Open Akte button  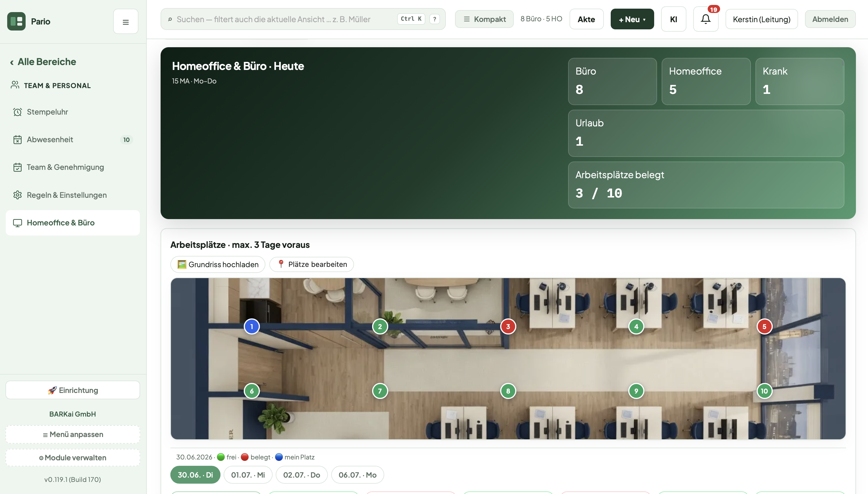[586, 19]
